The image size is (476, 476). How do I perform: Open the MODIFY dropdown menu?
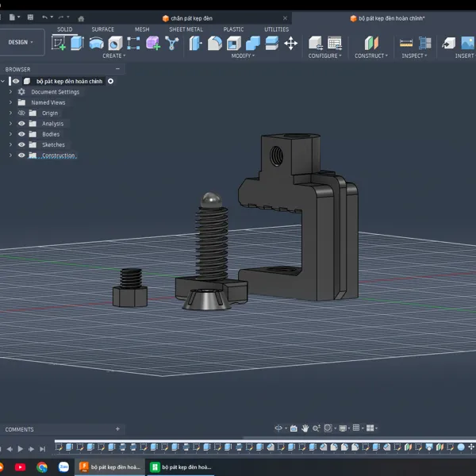243,56
